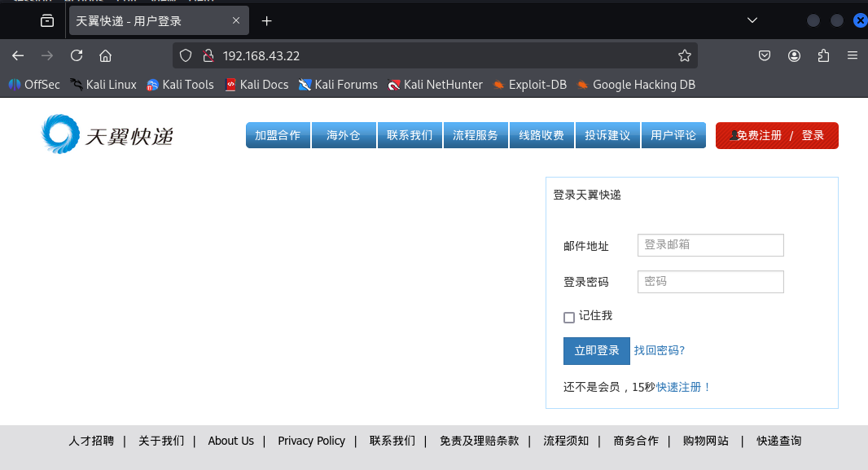The width and height of the screenshot is (868, 470).
Task: Click the address bar showing 192.168.43.22
Action: (x=435, y=56)
